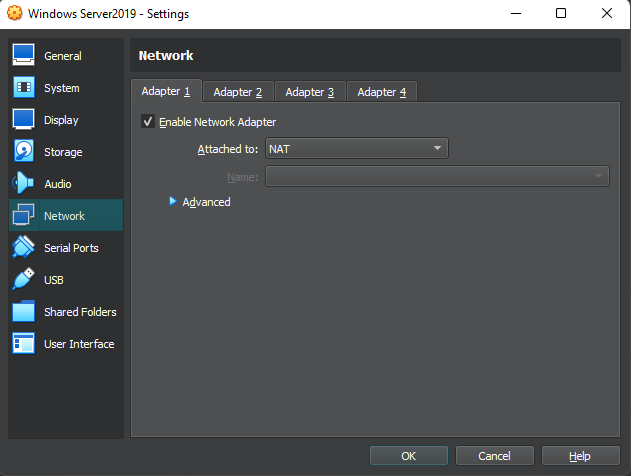
Task: Click the VirtualBox icon in title bar
Action: click(14, 14)
